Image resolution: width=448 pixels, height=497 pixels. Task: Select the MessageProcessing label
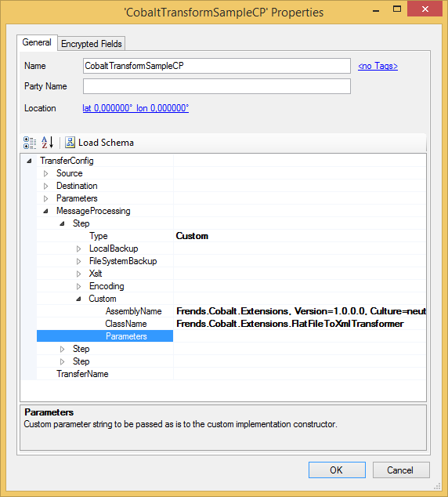pos(93,211)
